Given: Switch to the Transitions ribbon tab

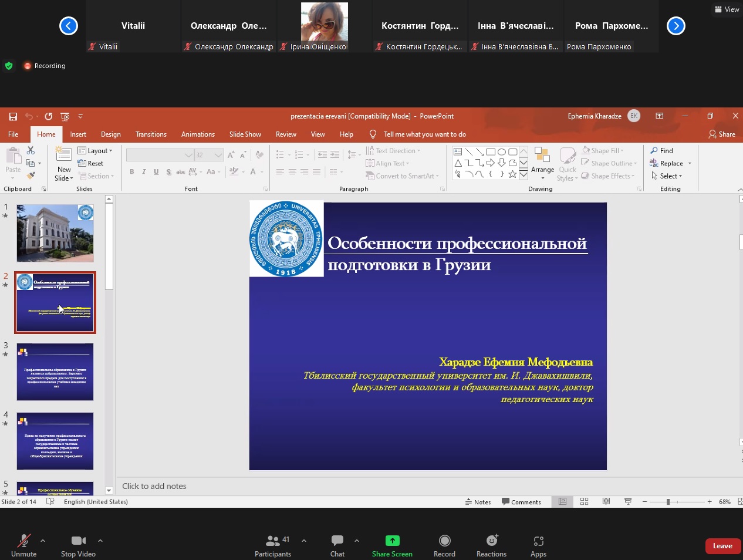Looking at the screenshot, I should pyautogui.click(x=151, y=134).
